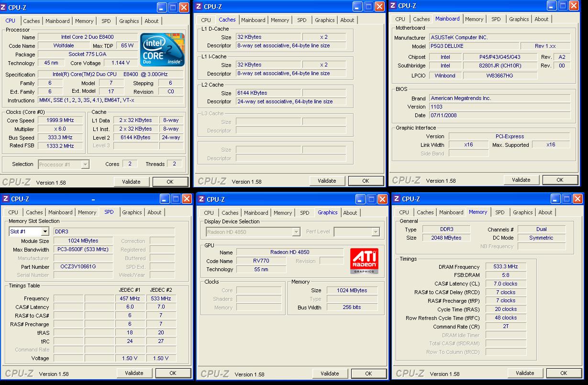Click OK in the Caches tab window
Image resolution: width=588 pixels, height=385 pixels.
pyautogui.click(x=366, y=181)
